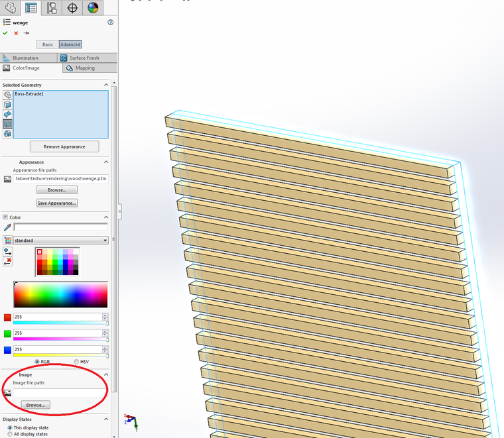
Task: Select This display state radio
Action: tap(10, 427)
